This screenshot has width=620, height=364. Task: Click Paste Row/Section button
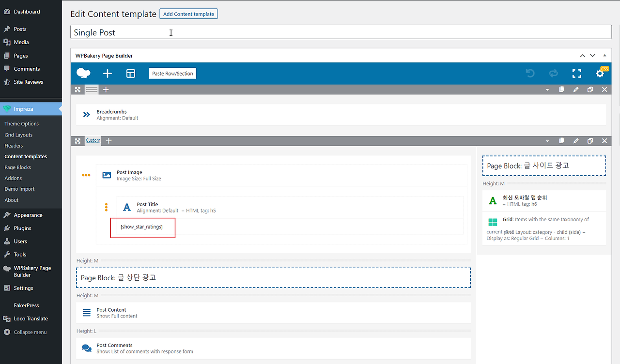(172, 74)
